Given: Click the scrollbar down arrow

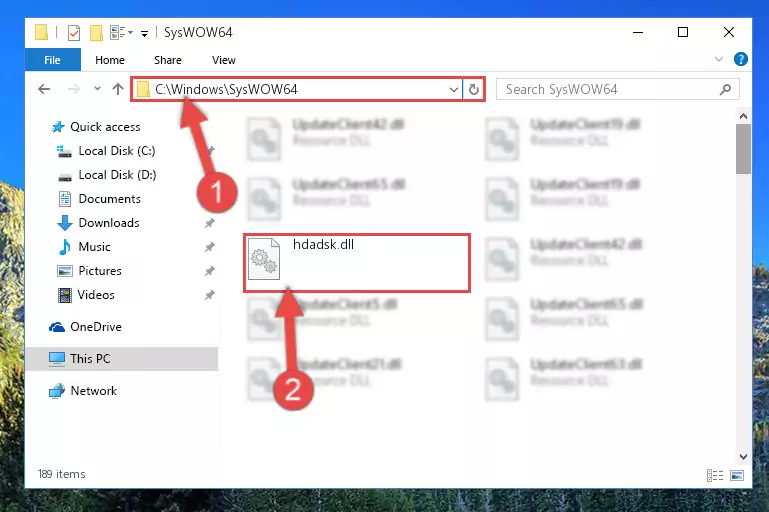Looking at the screenshot, I should [x=743, y=457].
